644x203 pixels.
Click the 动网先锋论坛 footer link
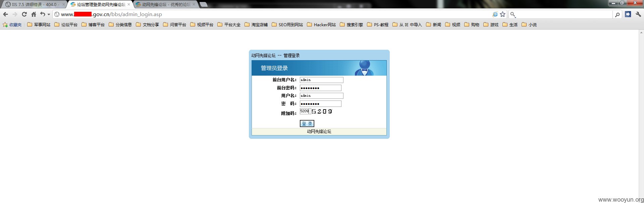(x=319, y=132)
